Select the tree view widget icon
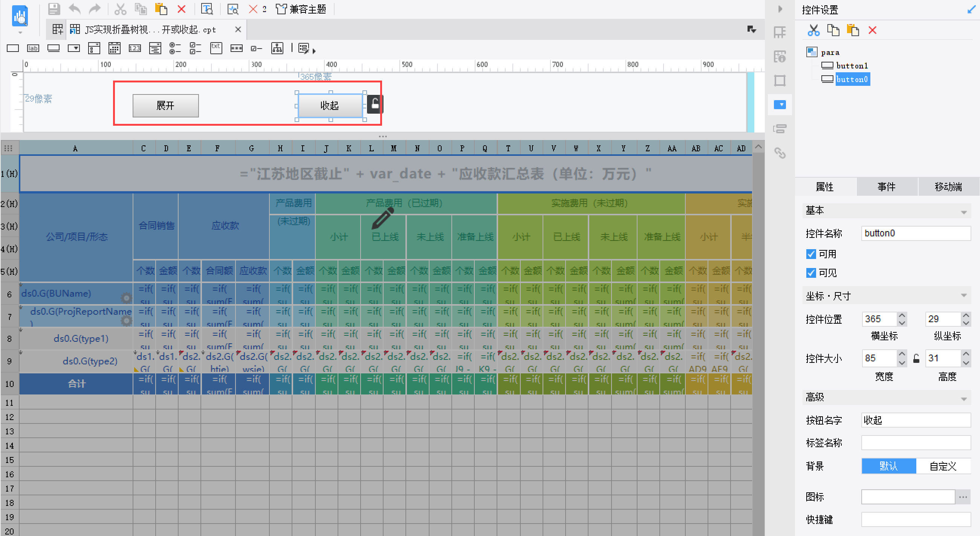 coord(277,48)
